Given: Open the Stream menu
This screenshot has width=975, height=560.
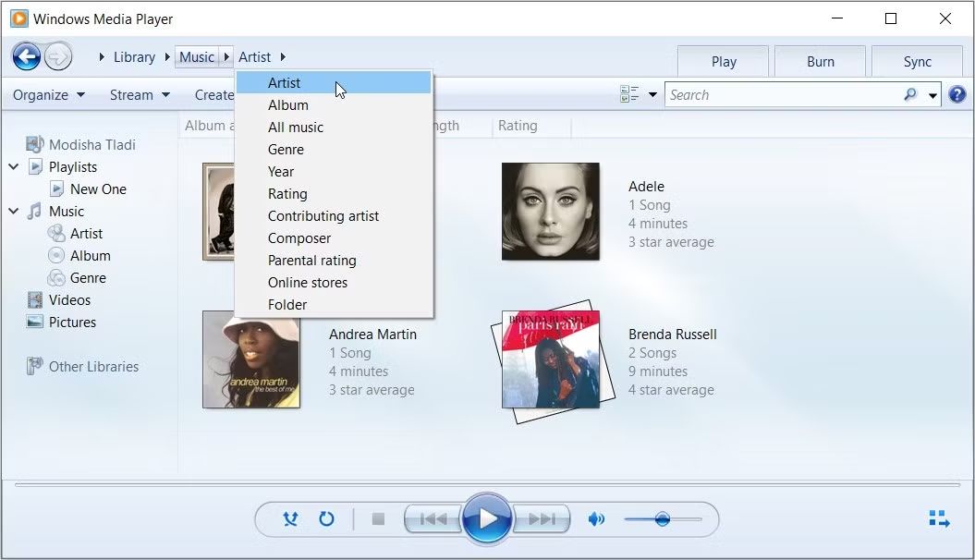Looking at the screenshot, I should tap(140, 95).
